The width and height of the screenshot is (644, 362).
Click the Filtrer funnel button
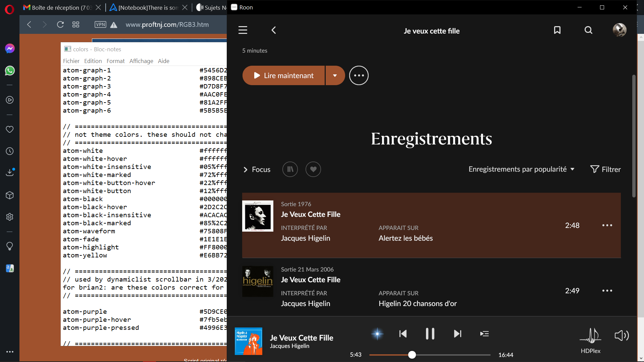point(605,169)
